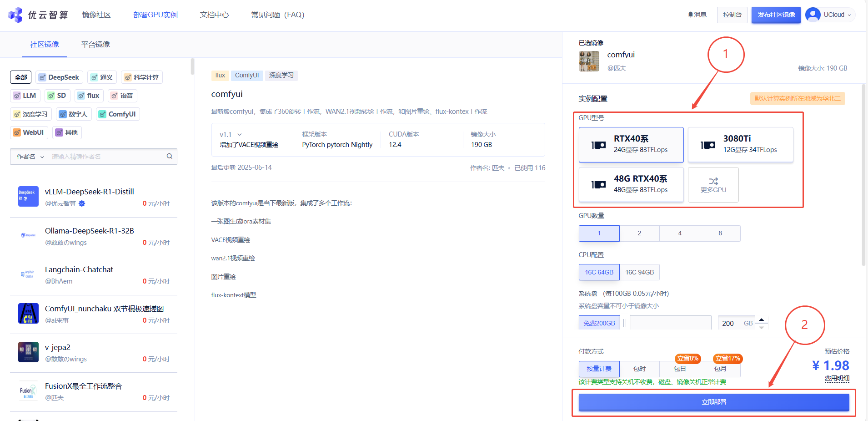868x421 pixels.
Task: Filter by SD tag
Action: (x=57, y=96)
